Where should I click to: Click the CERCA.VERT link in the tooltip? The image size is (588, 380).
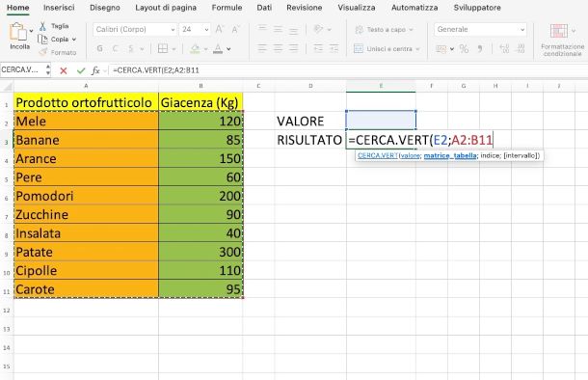[378, 155]
